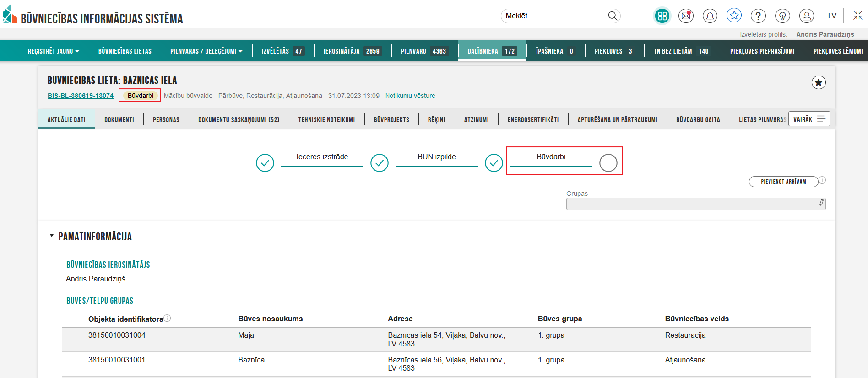
Task: Switch to Dokumentu saskaņojumi (52) tab
Action: 239,119
